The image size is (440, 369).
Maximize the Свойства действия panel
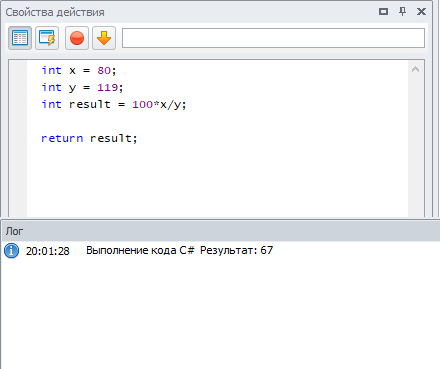(383, 12)
